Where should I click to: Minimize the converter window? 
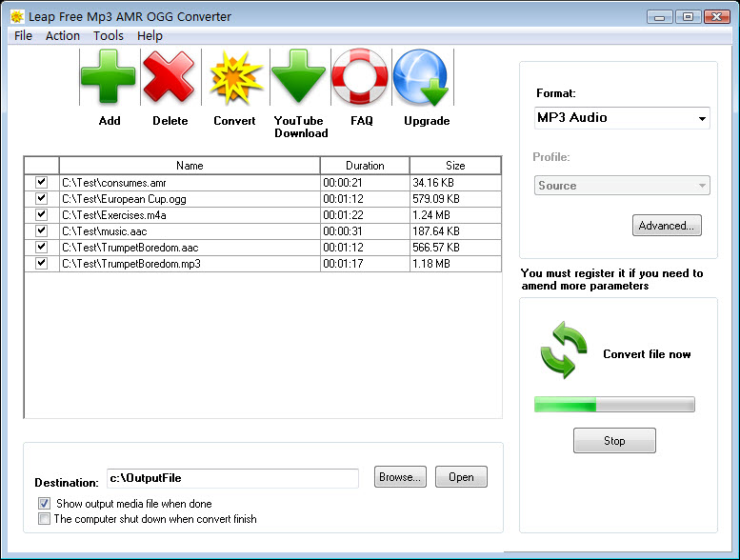click(659, 17)
